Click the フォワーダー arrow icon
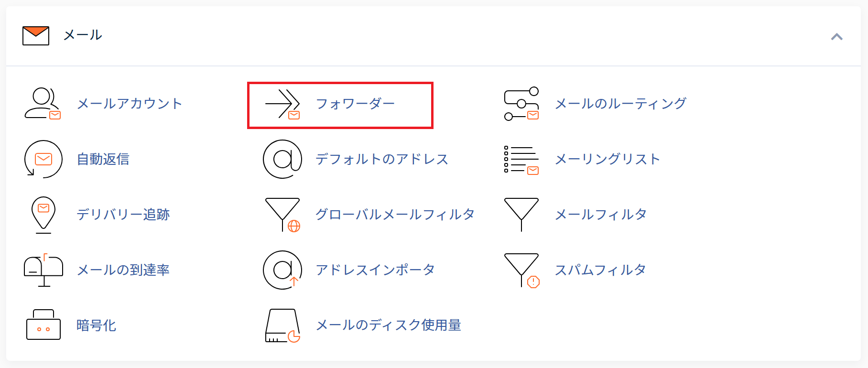The height and width of the screenshot is (368, 868). pyautogui.click(x=282, y=104)
